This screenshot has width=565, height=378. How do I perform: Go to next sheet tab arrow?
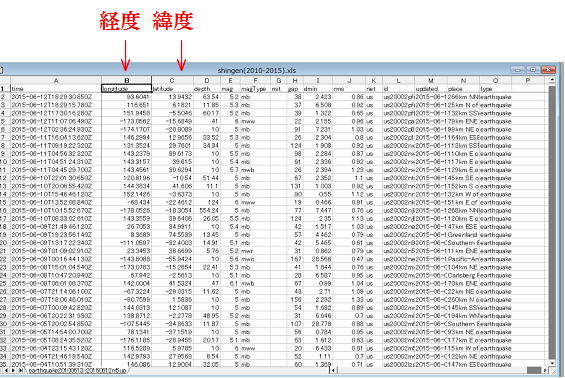(13, 370)
